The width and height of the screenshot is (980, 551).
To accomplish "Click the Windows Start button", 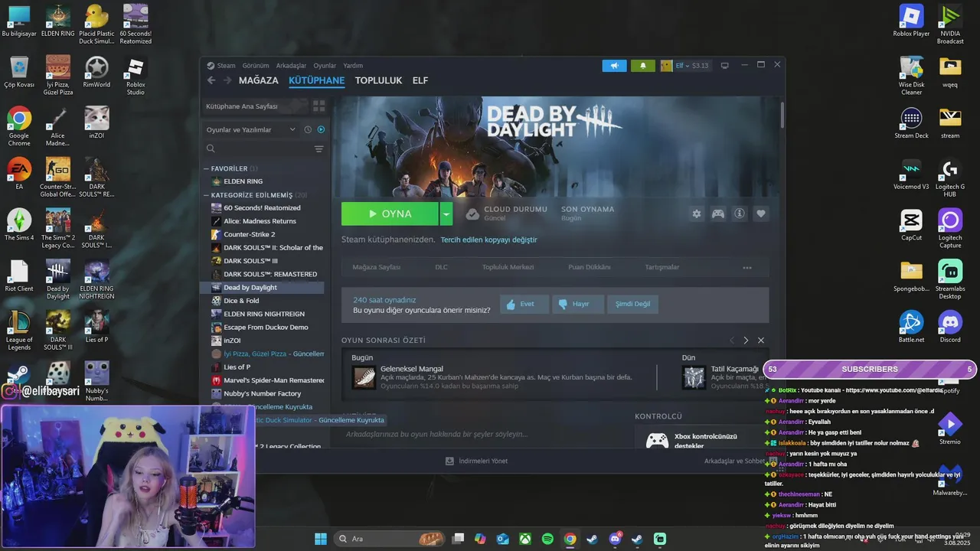I will (320, 539).
